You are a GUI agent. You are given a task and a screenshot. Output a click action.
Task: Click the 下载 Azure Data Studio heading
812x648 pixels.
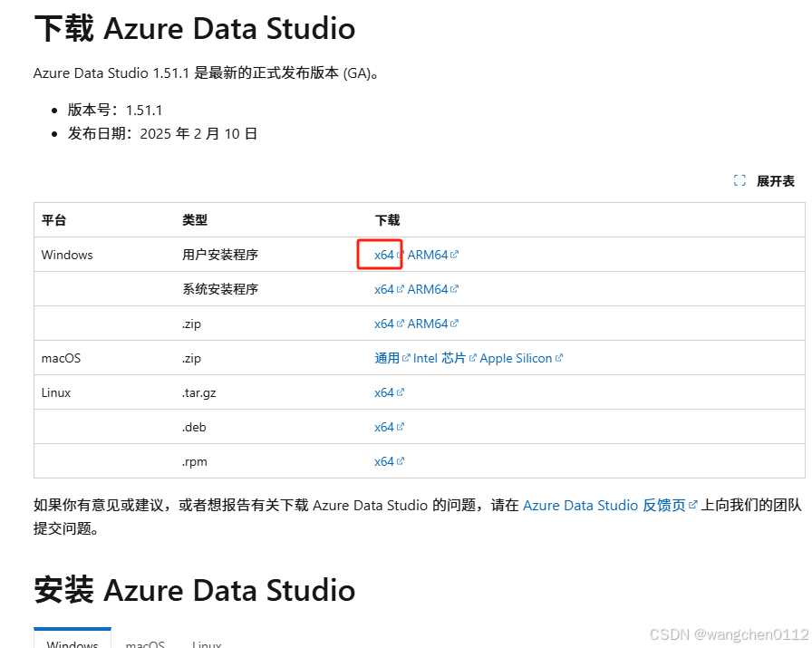(195, 28)
